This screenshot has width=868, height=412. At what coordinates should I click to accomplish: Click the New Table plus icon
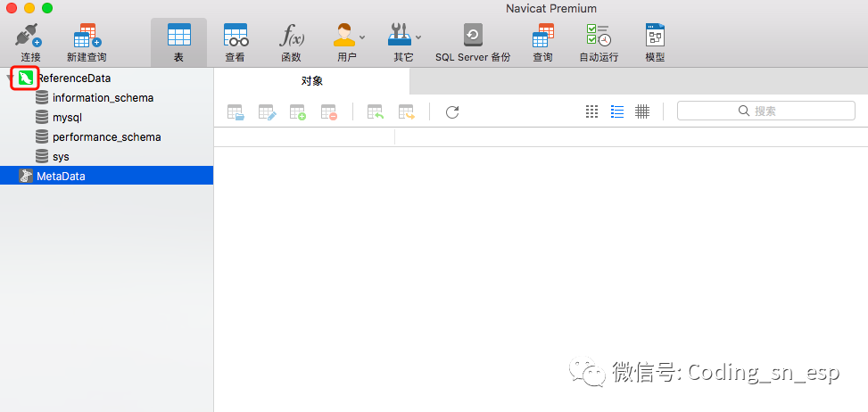(x=298, y=112)
